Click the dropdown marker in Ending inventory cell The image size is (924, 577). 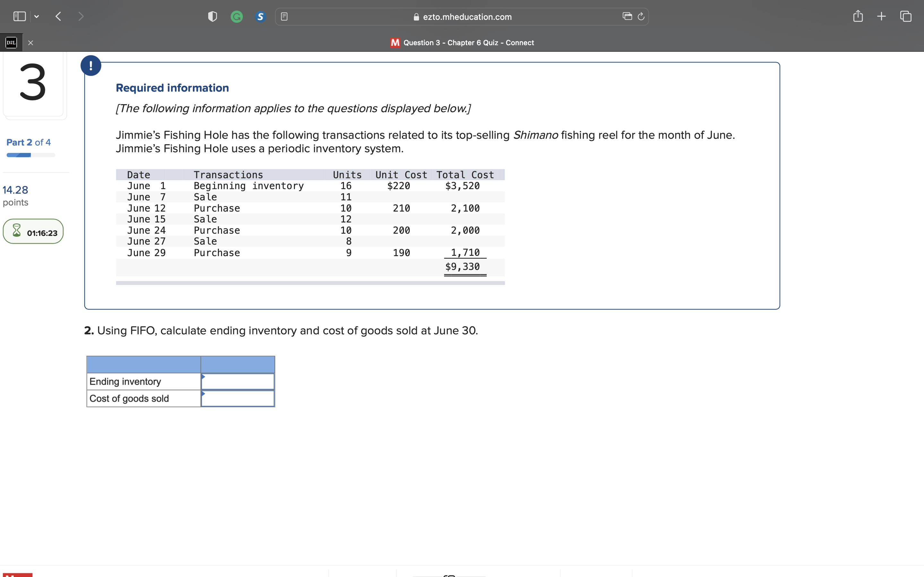[x=203, y=377]
